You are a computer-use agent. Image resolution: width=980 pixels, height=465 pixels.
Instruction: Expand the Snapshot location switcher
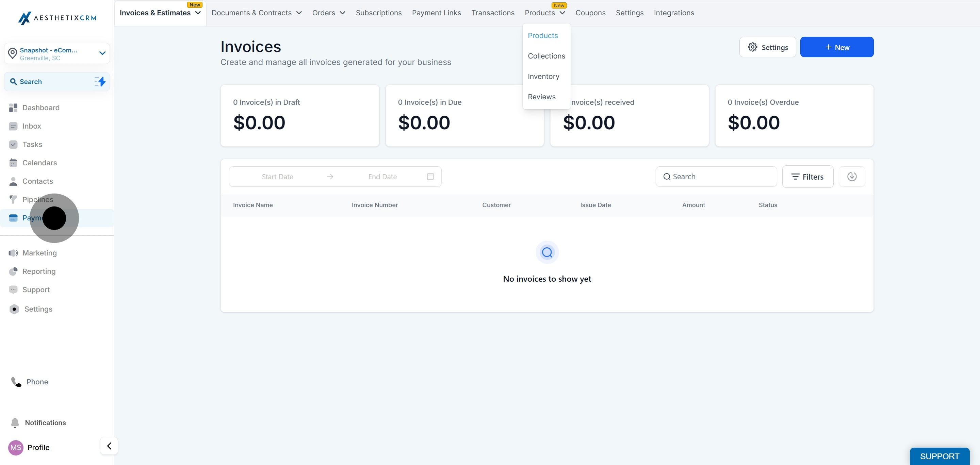pyautogui.click(x=102, y=53)
